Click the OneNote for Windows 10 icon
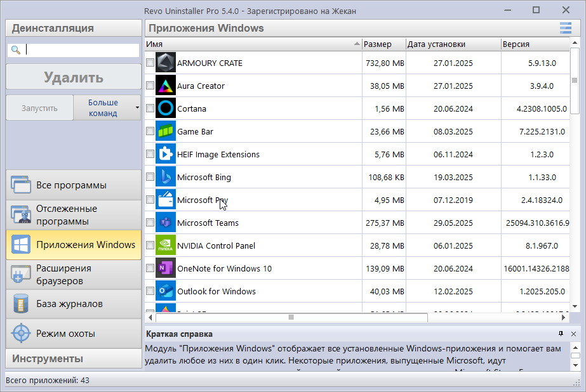The image size is (586, 392). point(165,268)
